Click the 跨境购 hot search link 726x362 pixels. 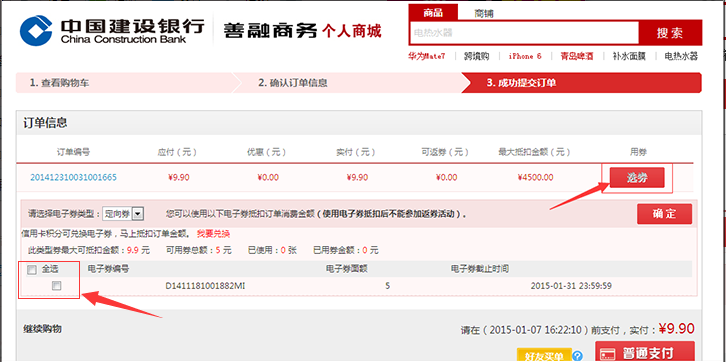tap(477, 56)
